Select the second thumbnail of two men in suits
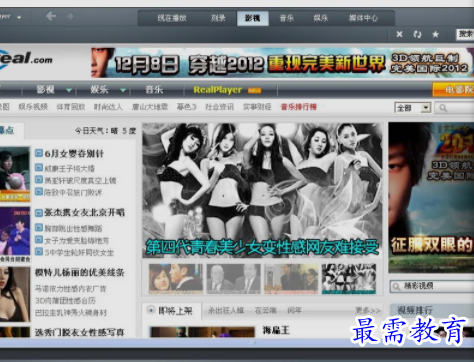The height and width of the screenshot is (362, 474). [x=233, y=279]
